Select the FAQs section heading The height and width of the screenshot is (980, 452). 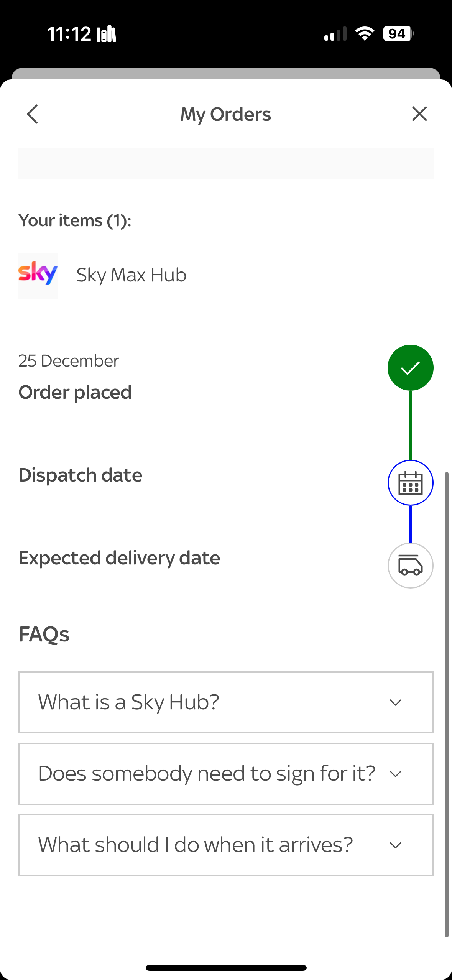tap(44, 635)
